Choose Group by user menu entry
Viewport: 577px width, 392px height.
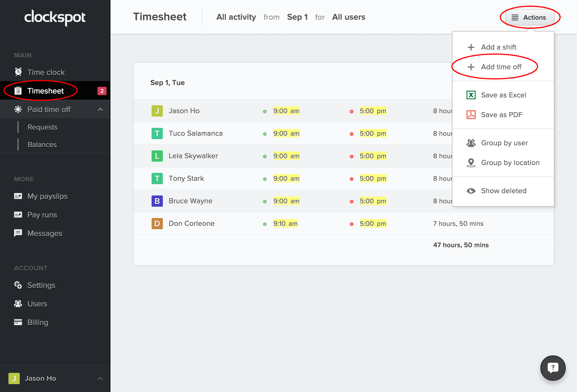point(504,143)
